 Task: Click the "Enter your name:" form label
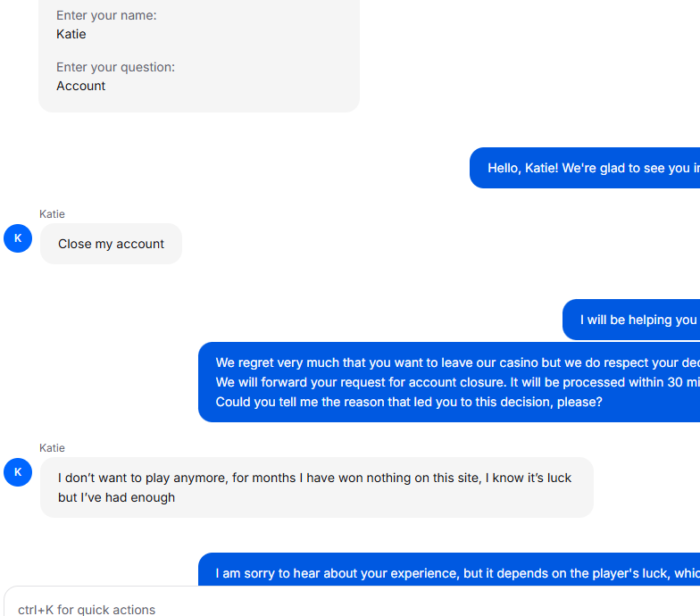[106, 15]
